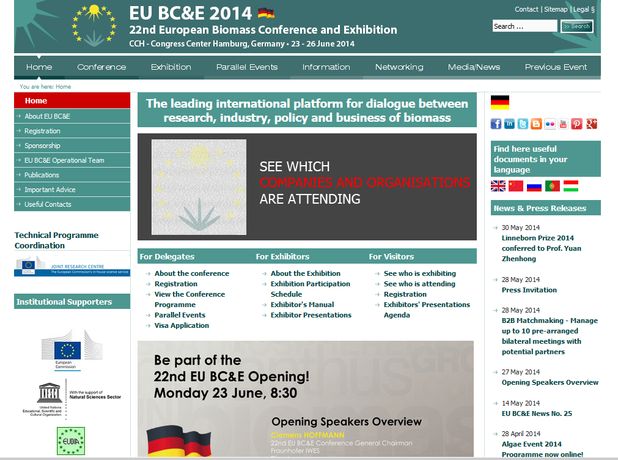
Task: Open the Exhibition menu
Action: (171, 67)
